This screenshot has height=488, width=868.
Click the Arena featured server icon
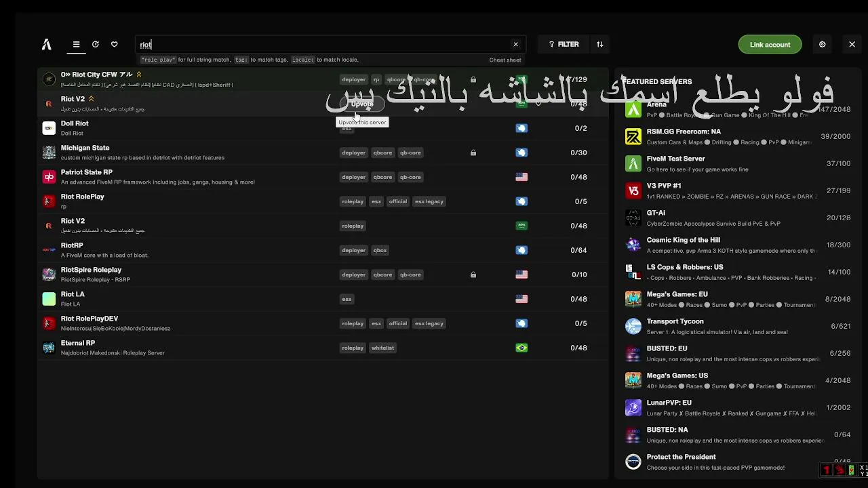pyautogui.click(x=633, y=110)
